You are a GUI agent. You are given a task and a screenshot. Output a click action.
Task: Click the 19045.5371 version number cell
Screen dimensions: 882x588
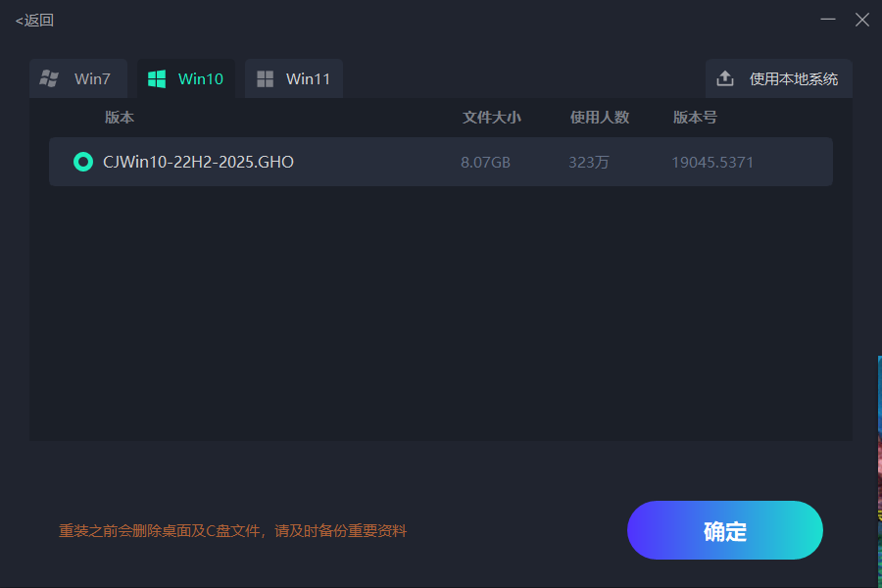click(712, 162)
